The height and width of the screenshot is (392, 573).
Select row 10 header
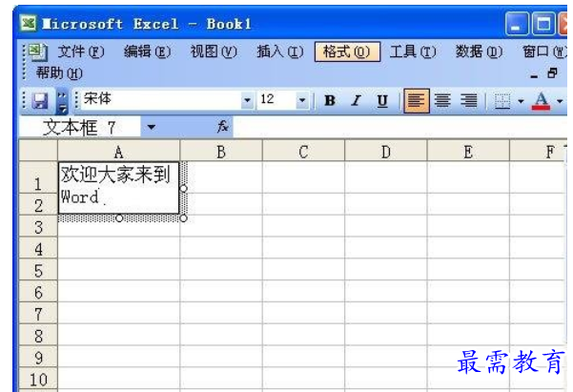click(38, 380)
